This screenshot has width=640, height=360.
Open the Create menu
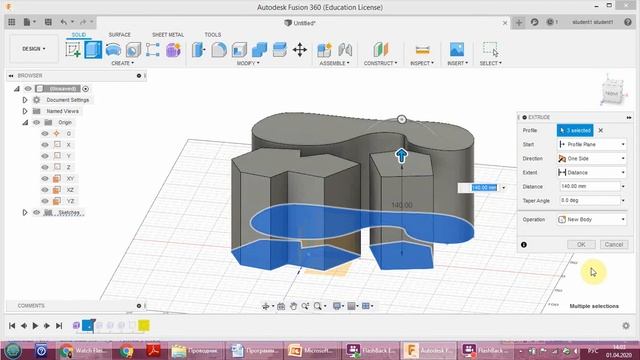[x=122, y=63]
